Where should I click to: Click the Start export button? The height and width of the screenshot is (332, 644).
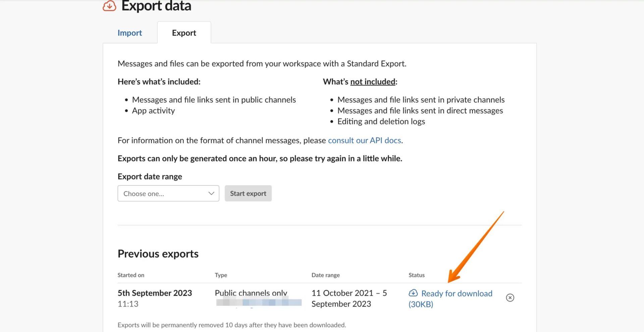point(248,193)
